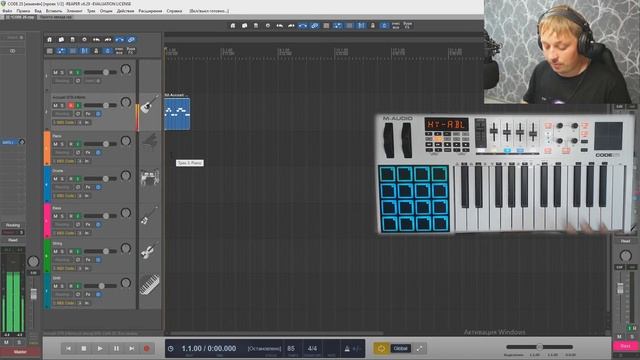Toggle the lock icon above the tracks
This screenshot has height=360, width=640.
click(96, 51)
